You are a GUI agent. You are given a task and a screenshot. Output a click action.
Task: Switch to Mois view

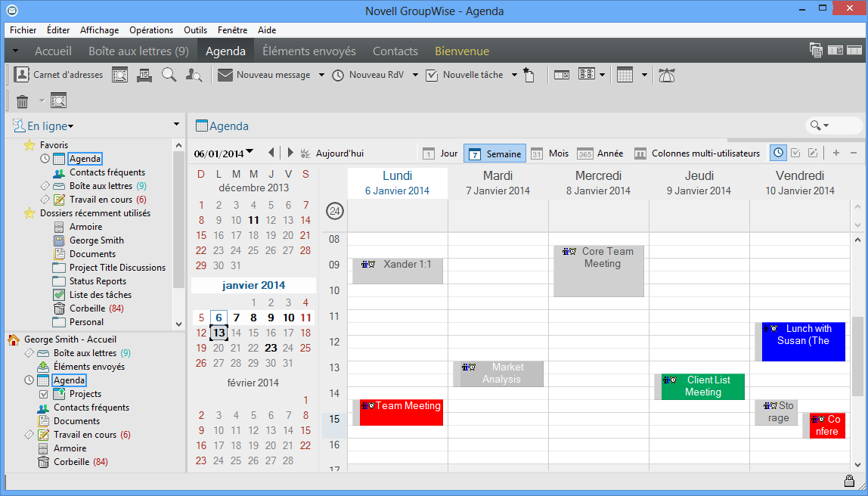click(550, 153)
